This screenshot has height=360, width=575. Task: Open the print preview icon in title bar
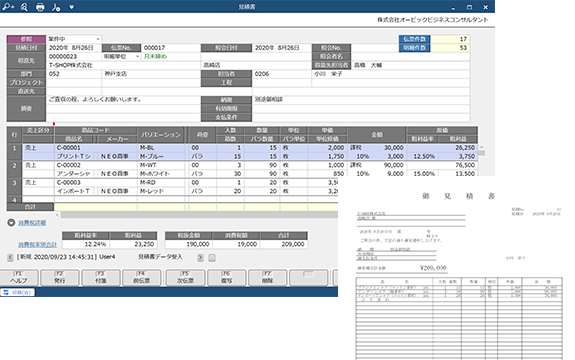point(24,7)
